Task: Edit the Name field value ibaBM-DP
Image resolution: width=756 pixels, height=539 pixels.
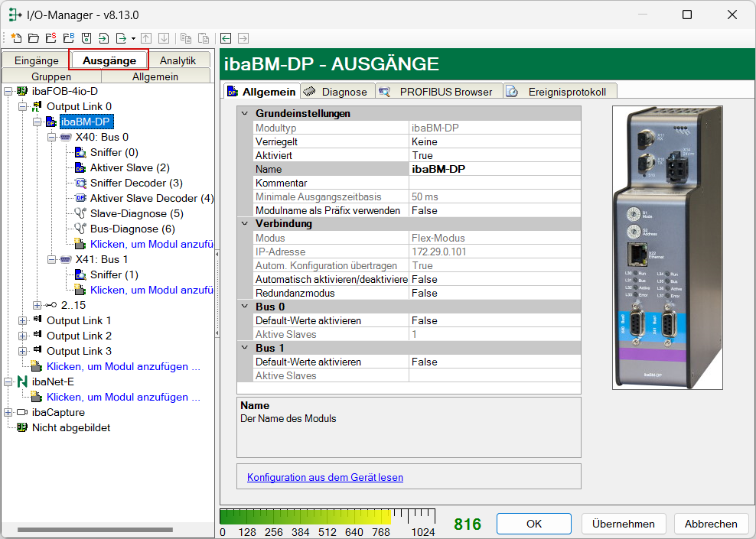Action: (x=494, y=169)
